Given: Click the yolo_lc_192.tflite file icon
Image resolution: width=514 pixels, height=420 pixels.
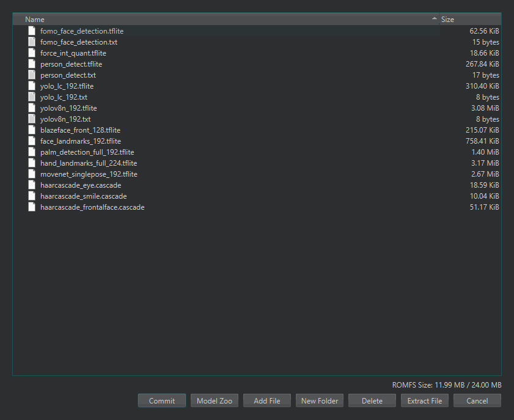Looking at the screenshot, I should point(32,86).
